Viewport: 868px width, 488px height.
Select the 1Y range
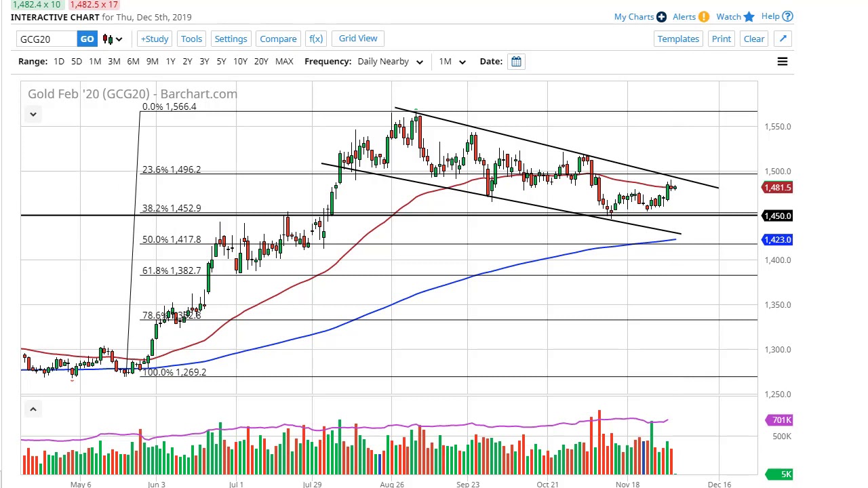pos(170,62)
